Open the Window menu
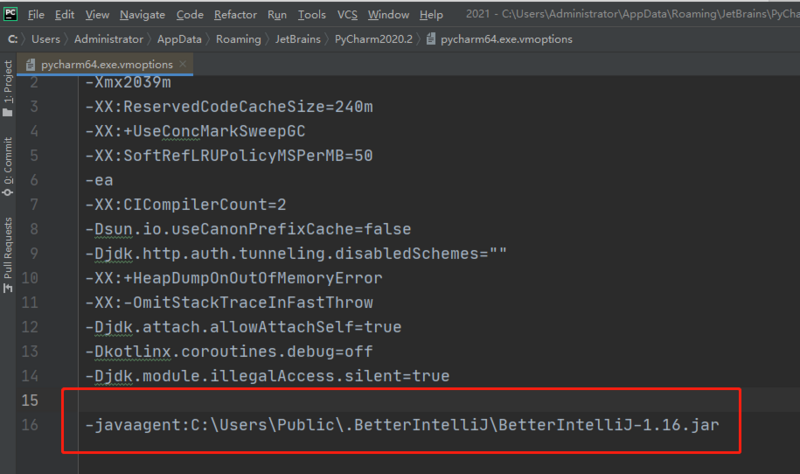 pos(388,15)
